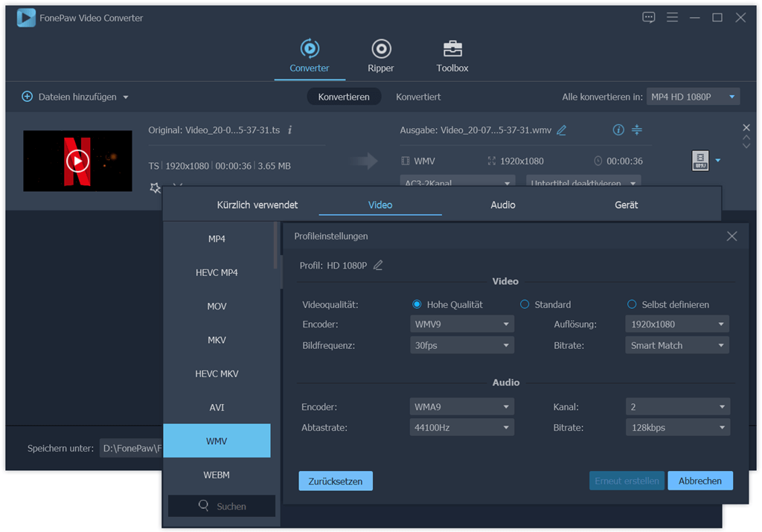Click the Suchen search field

[222, 506]
